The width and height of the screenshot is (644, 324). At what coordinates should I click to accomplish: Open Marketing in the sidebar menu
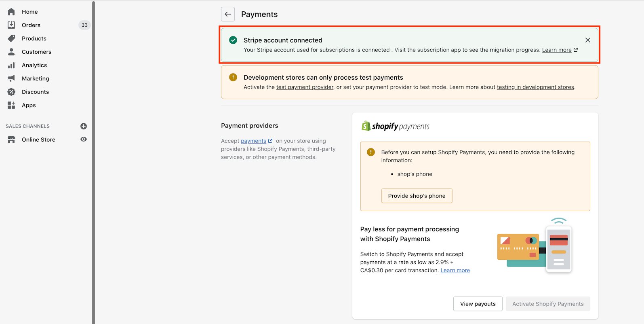click(36, 78)
